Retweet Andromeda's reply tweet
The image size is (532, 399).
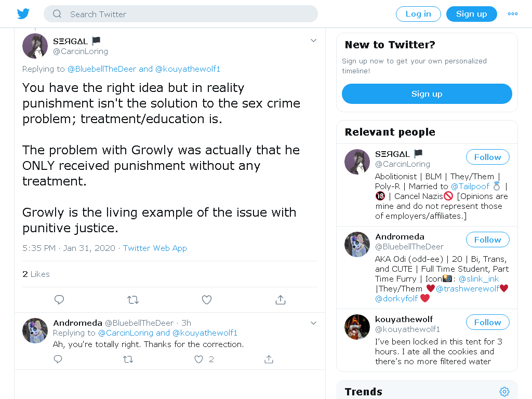[128, 360]
